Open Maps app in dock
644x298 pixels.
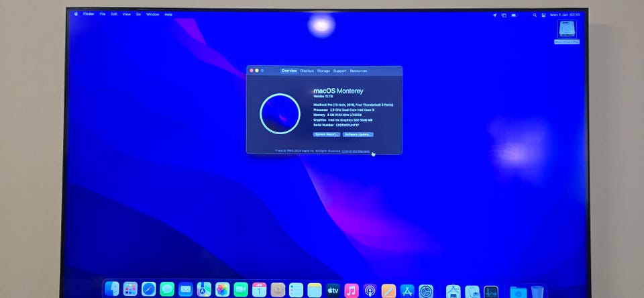204,289
